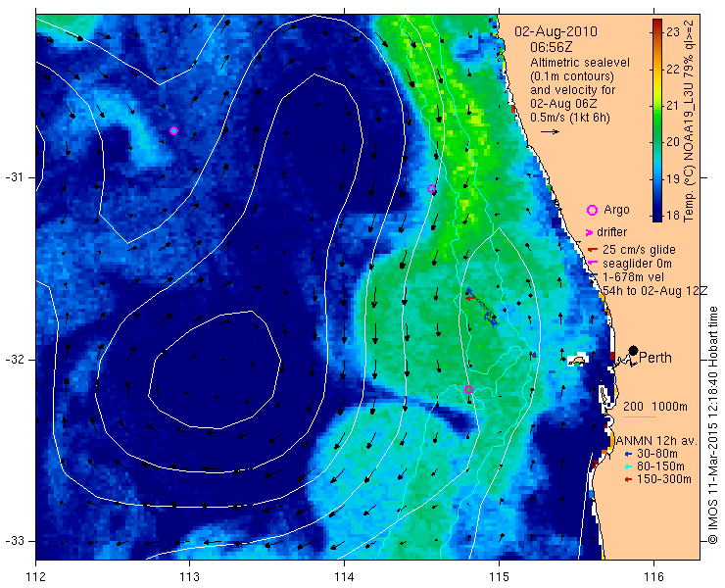
Task: Click the latitude axis label -31
Action: pyautogui.click(x=15, y=177)
